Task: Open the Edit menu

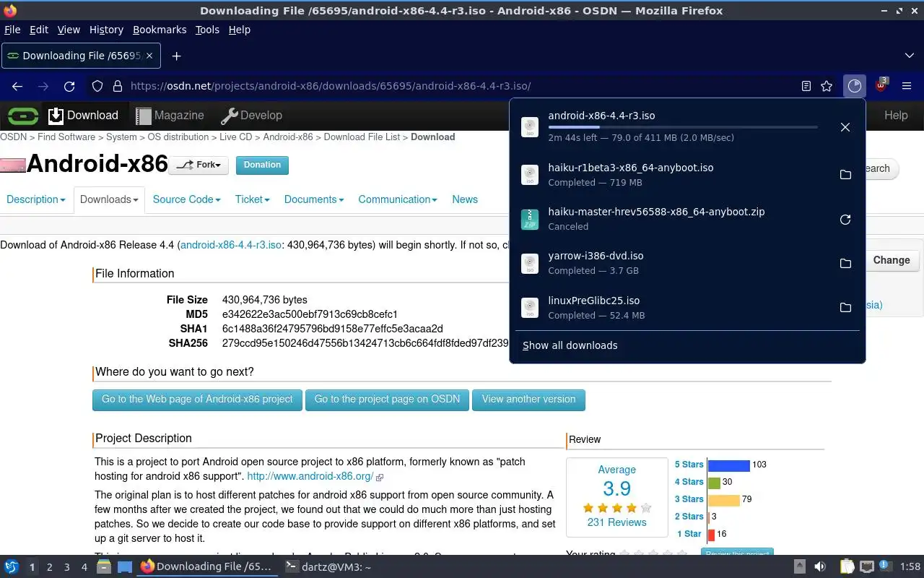Action: [38, 30]
